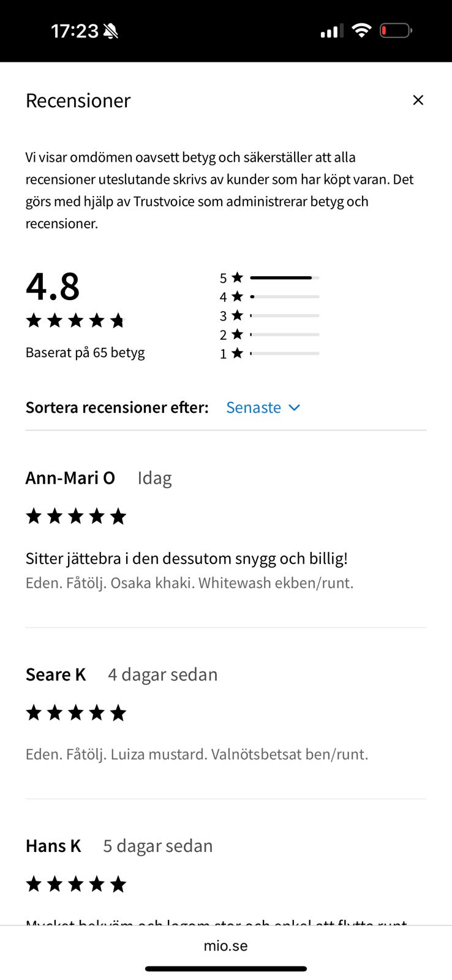Screen dimensions: 452x980
Task: Tap the Baserat på 65 betyg text
Action: pyautogui.click(x=85, y=353)
